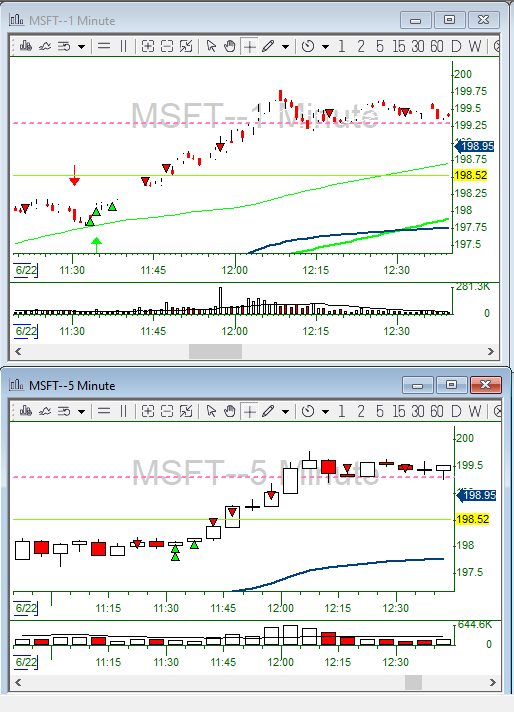Image resolution: width=514 pixels, height=712 pixels.
Task: Click right scroll arrow in 5 Minute window
Action: pos(492,682)
